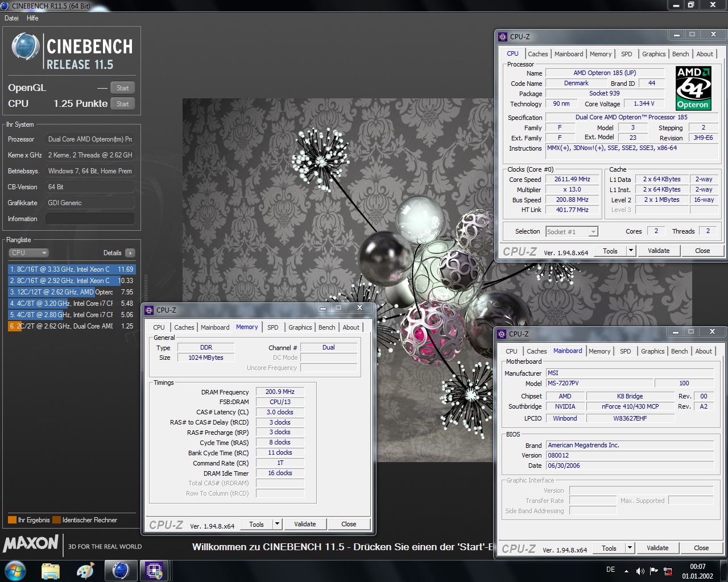Viewport: 728px width, 582px height.
Task: Click Tools in CPU-Z memory window
Action: [x=257, y=524]
